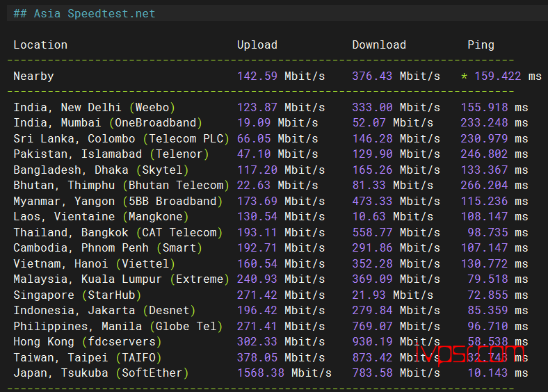Click Kuala Lumpur upload value 240.93
Screen dimensions: 548x392
coord(257,279)
